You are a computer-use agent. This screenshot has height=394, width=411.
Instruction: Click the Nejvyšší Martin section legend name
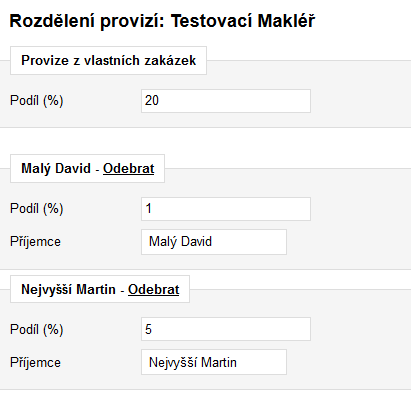(68, 289)
